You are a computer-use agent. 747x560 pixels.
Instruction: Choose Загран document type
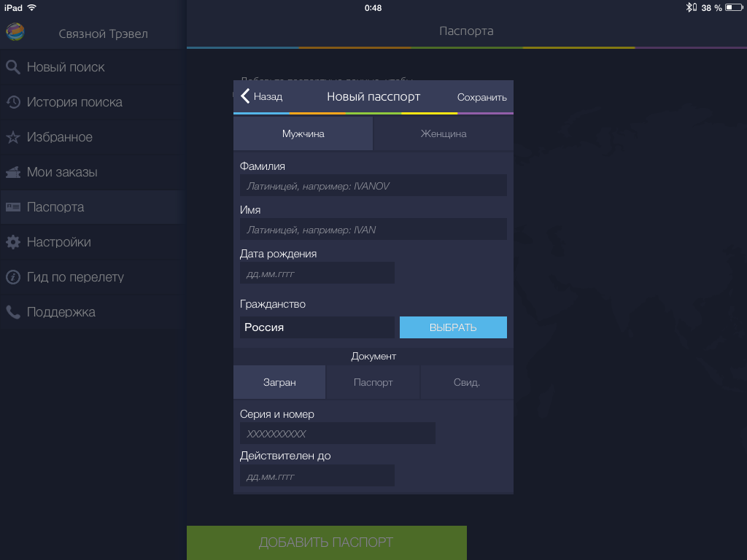coord(279,382)
